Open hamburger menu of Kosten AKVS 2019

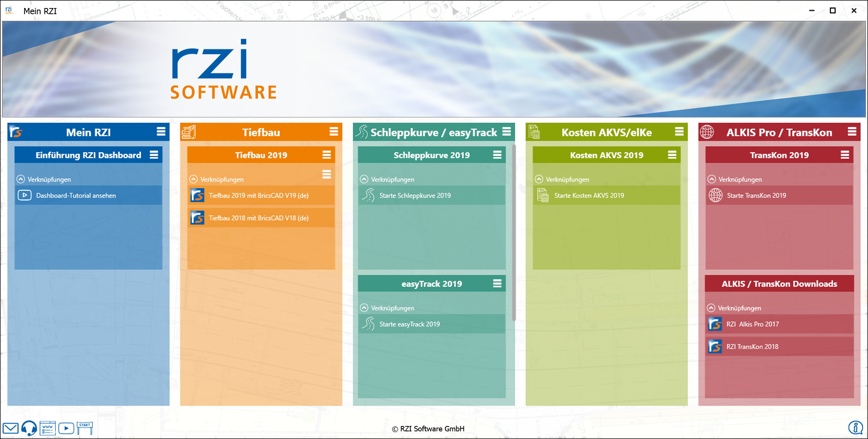pos(672,155)
